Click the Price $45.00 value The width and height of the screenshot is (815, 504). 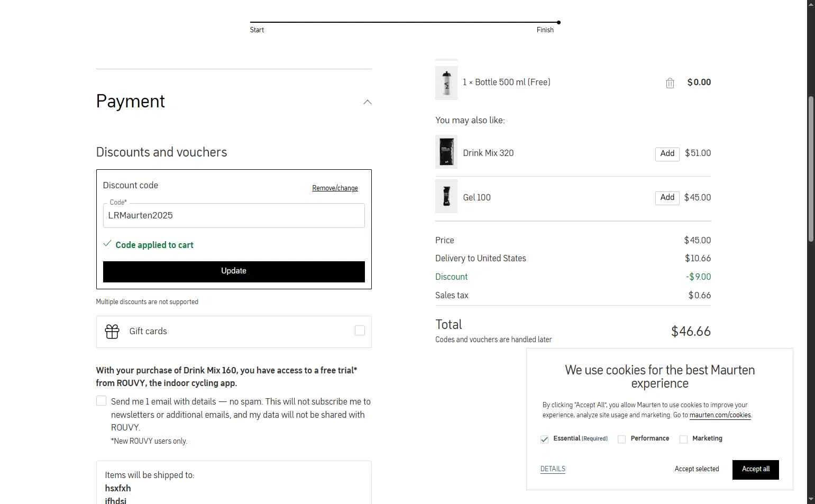click(697, 240)
